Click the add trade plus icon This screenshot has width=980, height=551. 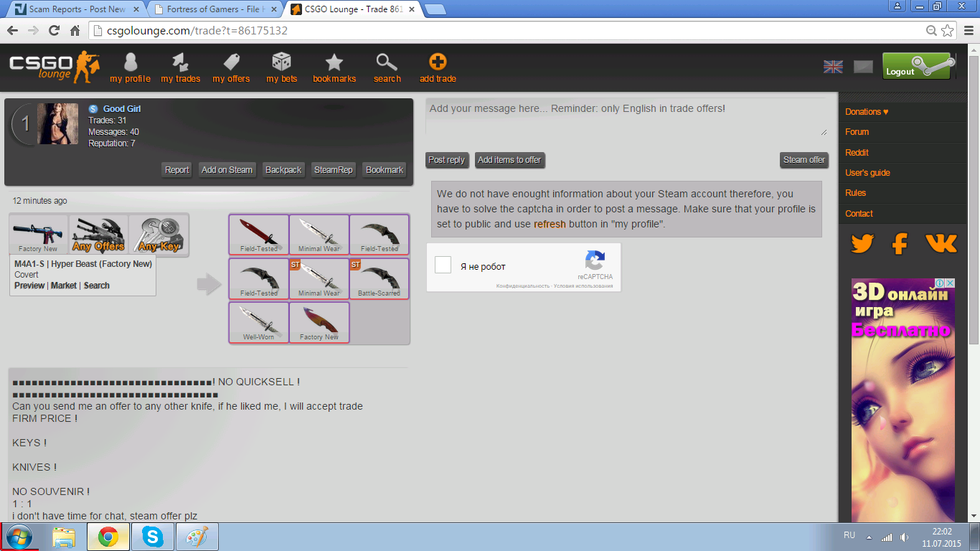click(438, 63)
